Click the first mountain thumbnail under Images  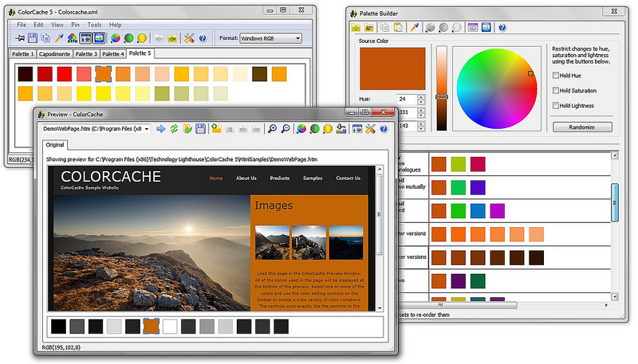(272, 242)
